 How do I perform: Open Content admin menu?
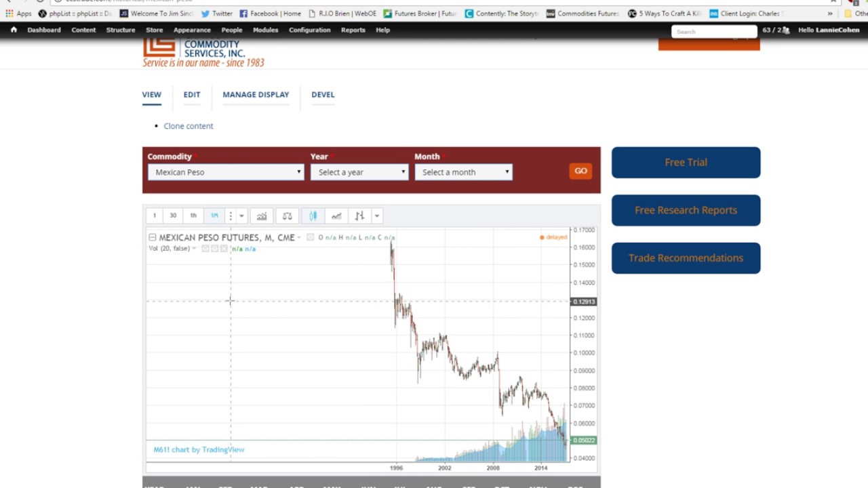click(83, 30)
